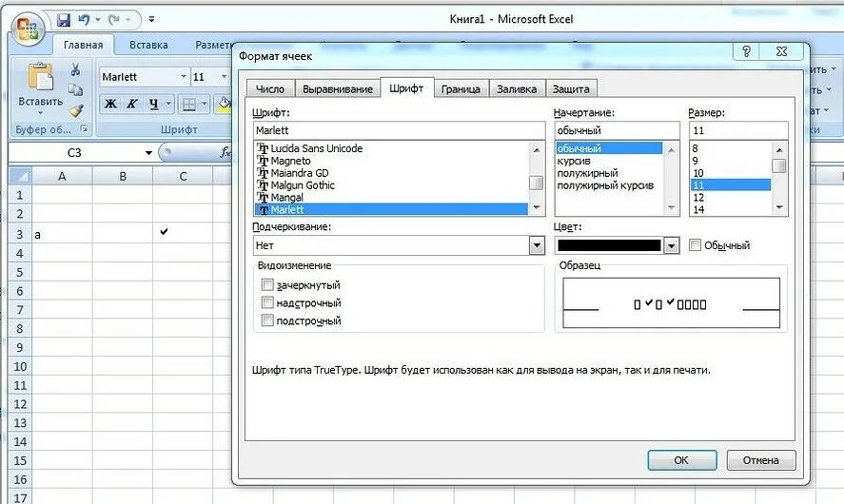
Task: Open the Вставка ribbon tab
Action: (x=148, y=46)
